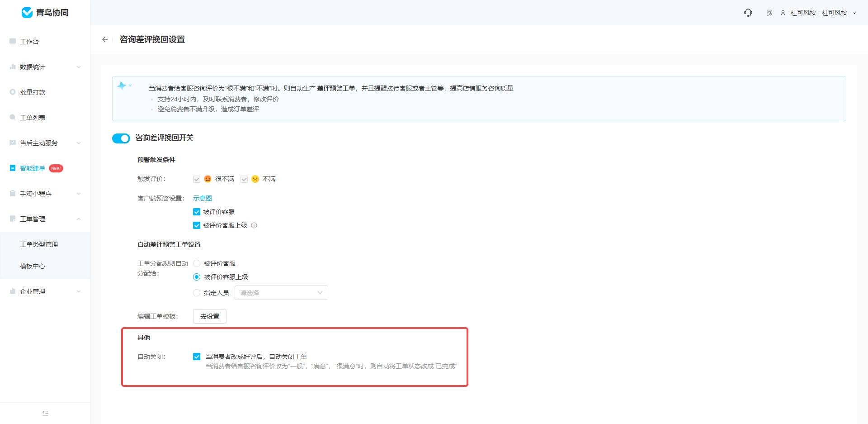Click the user avatar icon

click(783, 13)
